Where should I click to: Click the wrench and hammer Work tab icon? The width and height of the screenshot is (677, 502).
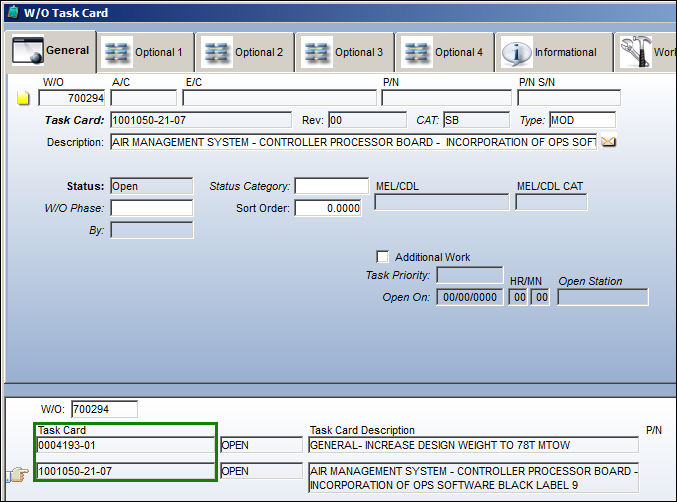636,52
